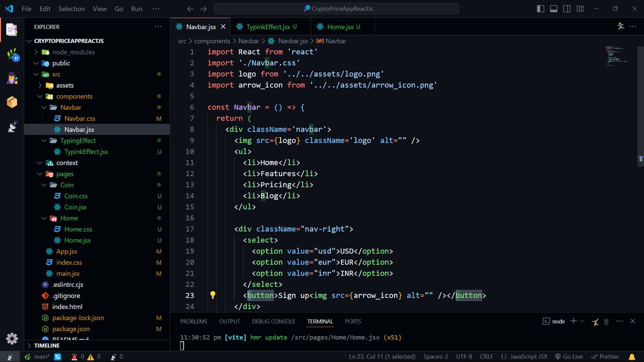Click figure icon next to terminal trash
This screenshot has height=362, width=644.
click(595, 322)
